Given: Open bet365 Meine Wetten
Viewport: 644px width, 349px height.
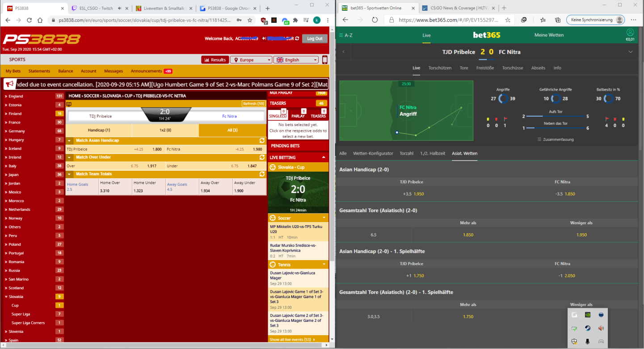Looking at the screenshot, I should 549,35.
